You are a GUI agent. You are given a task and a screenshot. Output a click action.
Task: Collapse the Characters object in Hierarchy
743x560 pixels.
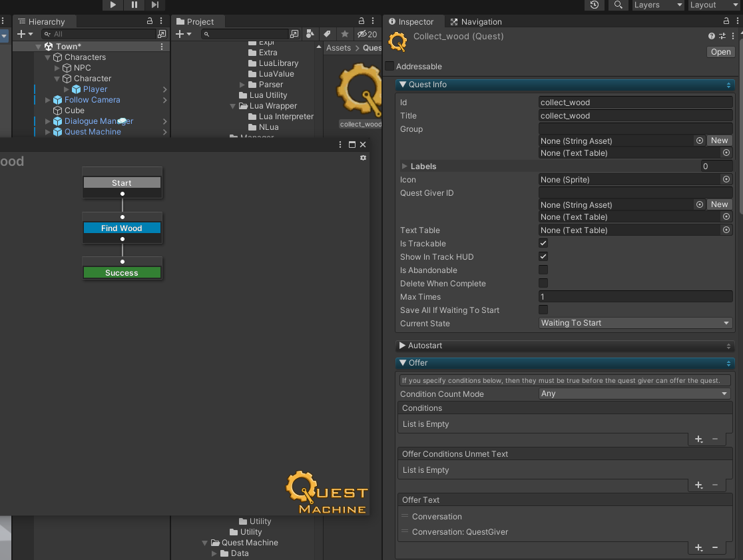click(x=47, y=57)
